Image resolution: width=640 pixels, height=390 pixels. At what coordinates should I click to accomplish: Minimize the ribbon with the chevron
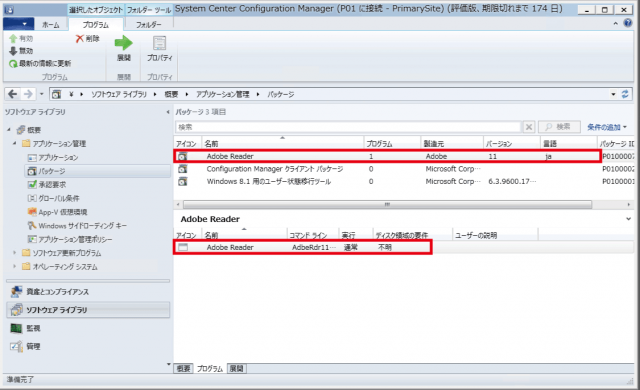click(616, 24)
